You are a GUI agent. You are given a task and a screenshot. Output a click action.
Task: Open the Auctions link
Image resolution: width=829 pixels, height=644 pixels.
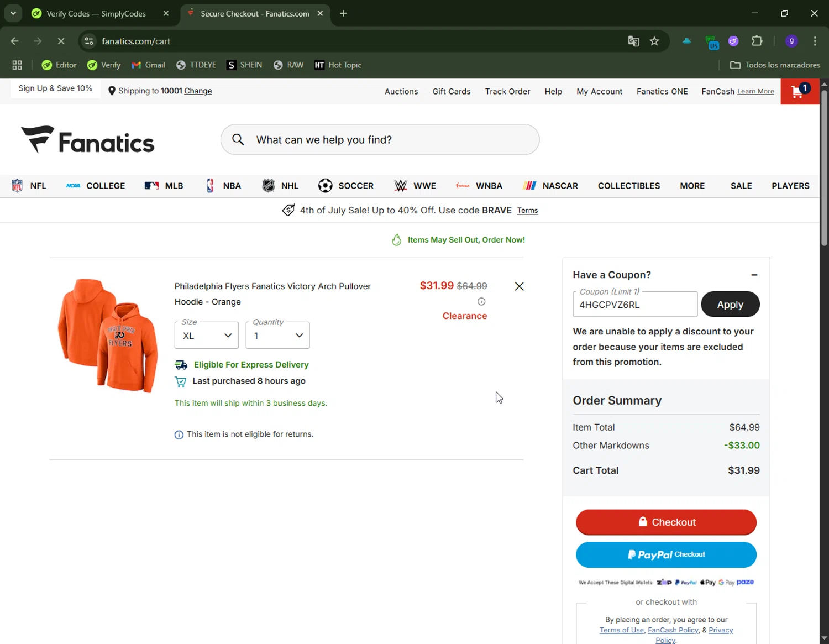click(401, 92)
